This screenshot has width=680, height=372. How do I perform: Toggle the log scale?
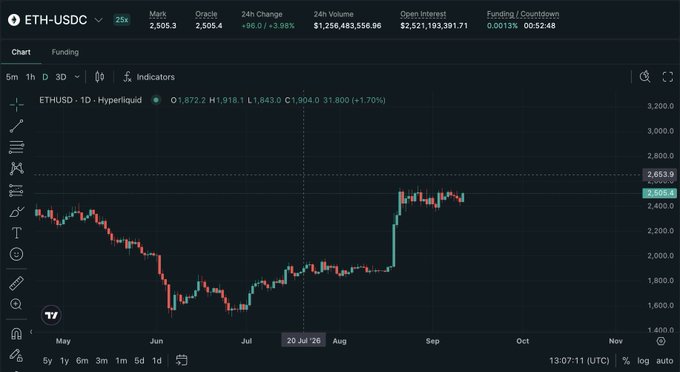coord(643,361)
